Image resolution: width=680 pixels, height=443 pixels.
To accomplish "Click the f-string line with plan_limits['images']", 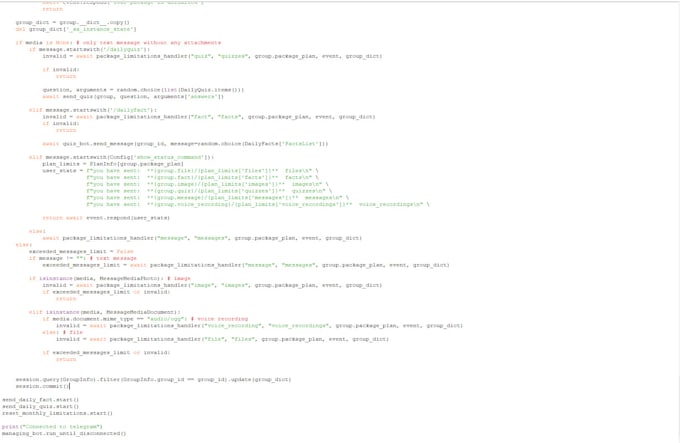I will (x=207, y=184).
